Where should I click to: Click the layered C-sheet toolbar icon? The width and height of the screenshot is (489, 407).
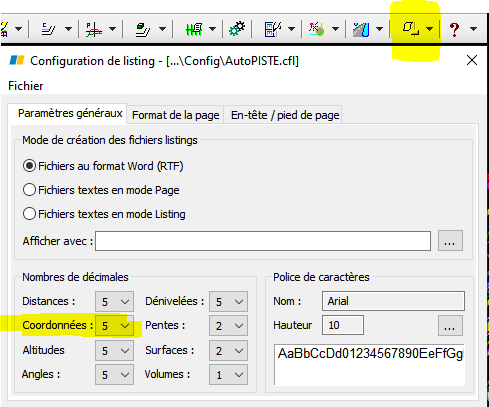point(48,29)
